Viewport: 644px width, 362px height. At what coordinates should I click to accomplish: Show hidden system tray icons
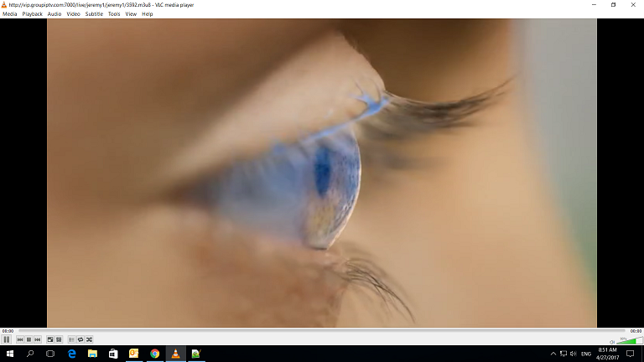pyautogui.click(x=553, y=354)
